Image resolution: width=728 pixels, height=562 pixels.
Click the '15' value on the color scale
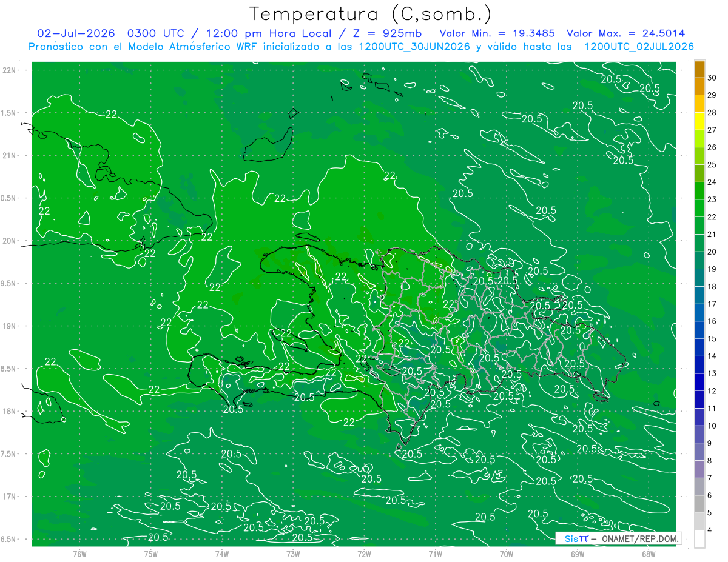(x=712, y=338)
